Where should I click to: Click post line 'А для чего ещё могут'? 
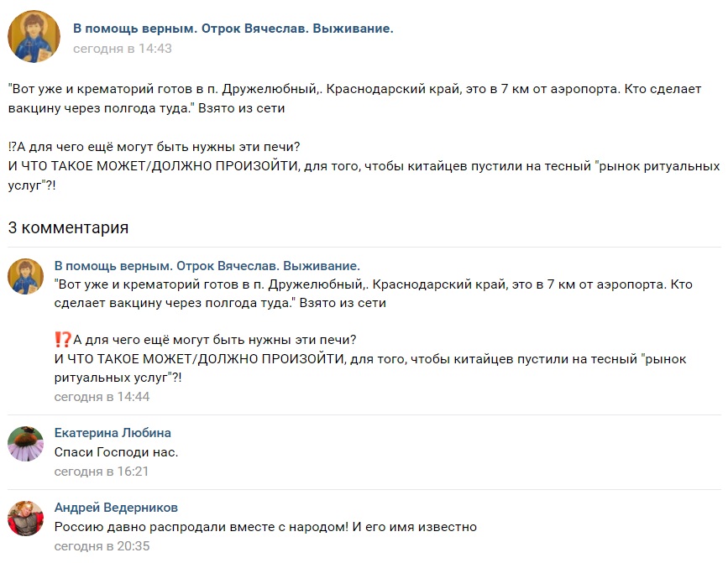click(x=155, y=147)
